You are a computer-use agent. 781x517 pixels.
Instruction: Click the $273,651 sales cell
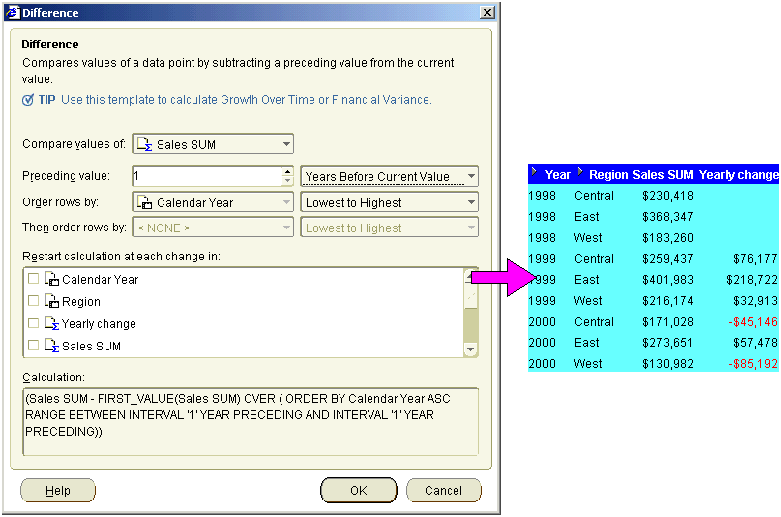(667, 343)
